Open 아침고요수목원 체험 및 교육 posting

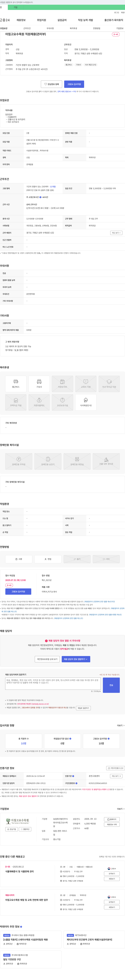[x=27, y=900]
